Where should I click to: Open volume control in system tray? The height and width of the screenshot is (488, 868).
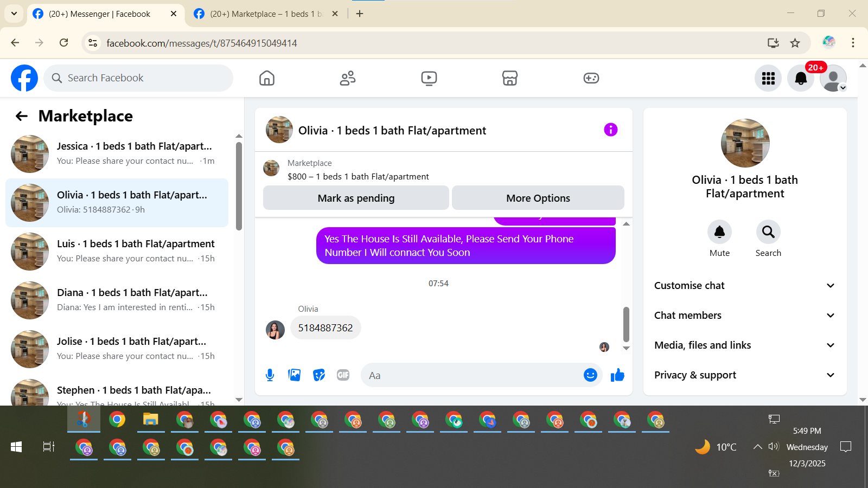(774, 447)
